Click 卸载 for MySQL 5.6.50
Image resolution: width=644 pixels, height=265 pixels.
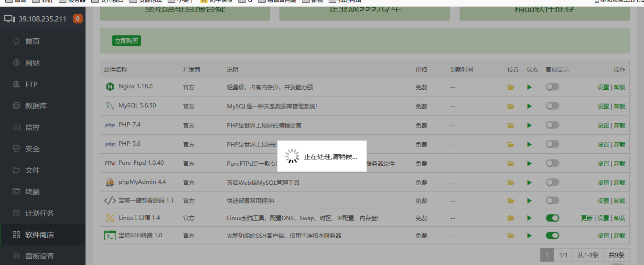pos(620,106)
